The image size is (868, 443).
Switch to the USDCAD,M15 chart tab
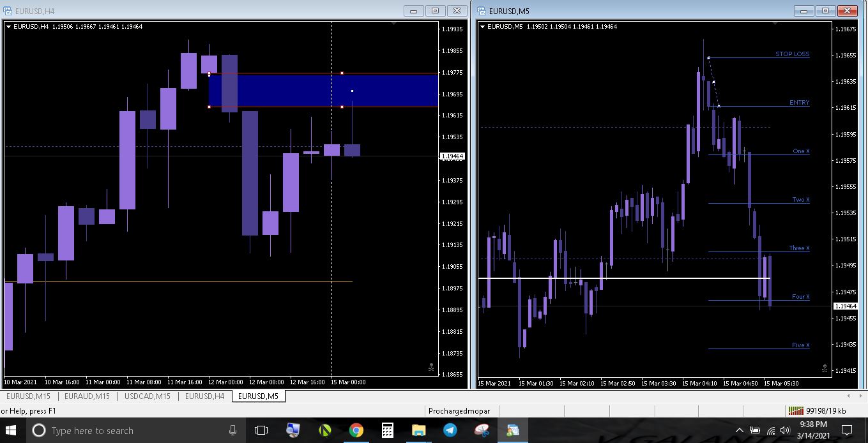click(148, 396)
